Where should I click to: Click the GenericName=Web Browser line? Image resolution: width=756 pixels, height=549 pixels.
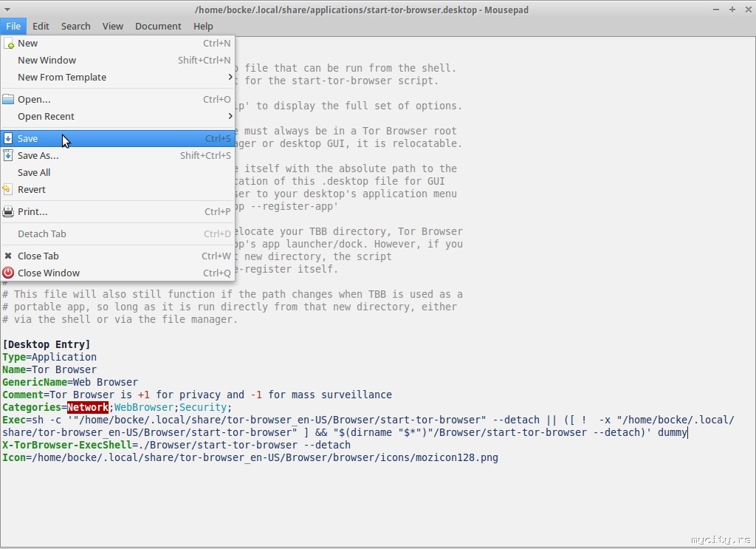pos(70,382)
